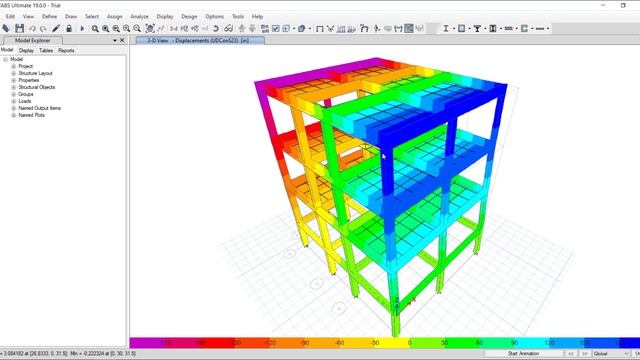Expand the Loads tree node
Screen dimensions: 640x360
(x=13, y=101)
